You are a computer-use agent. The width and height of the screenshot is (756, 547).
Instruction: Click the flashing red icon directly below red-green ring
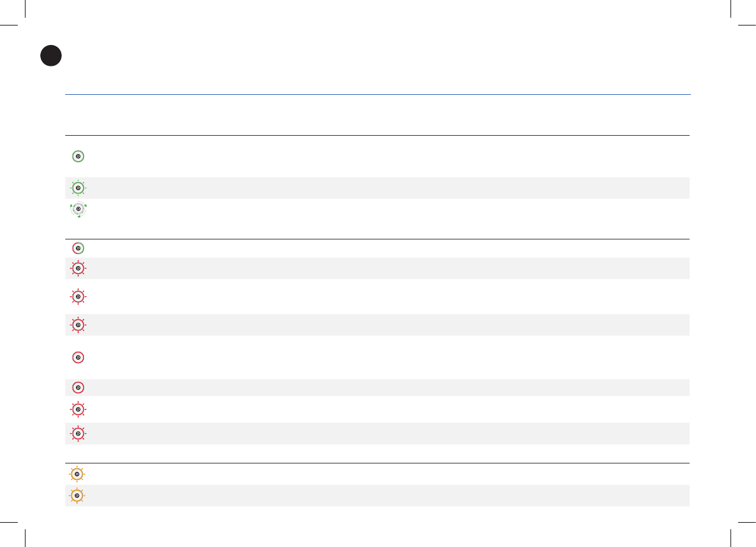pos(78,268)
